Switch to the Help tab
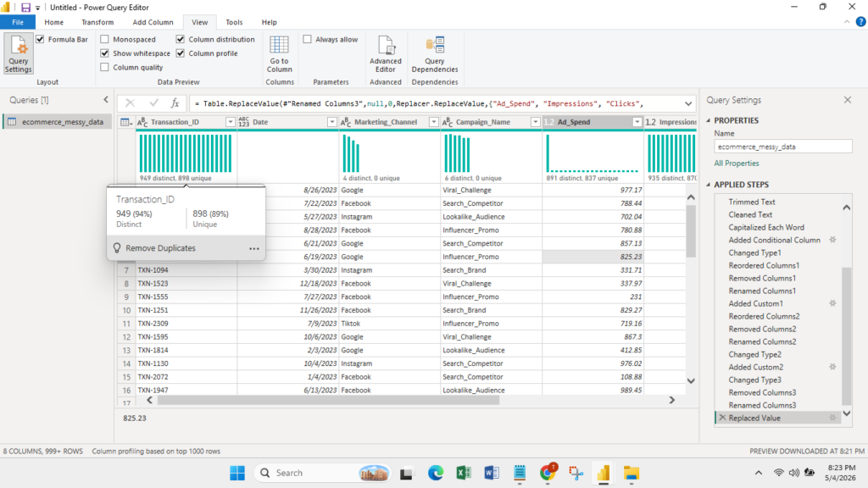This screenshot has width=868, height=488. pyautogui.click(x=269, y=22)
